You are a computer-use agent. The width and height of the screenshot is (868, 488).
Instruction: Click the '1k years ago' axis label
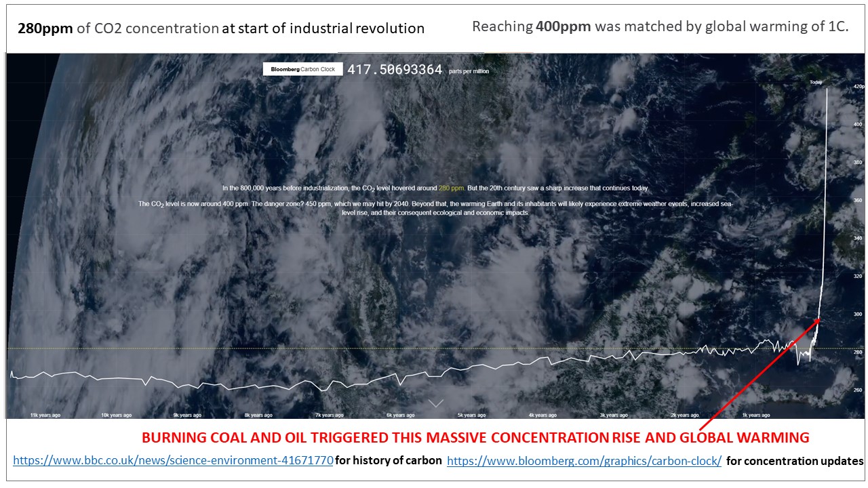(756, 415)
